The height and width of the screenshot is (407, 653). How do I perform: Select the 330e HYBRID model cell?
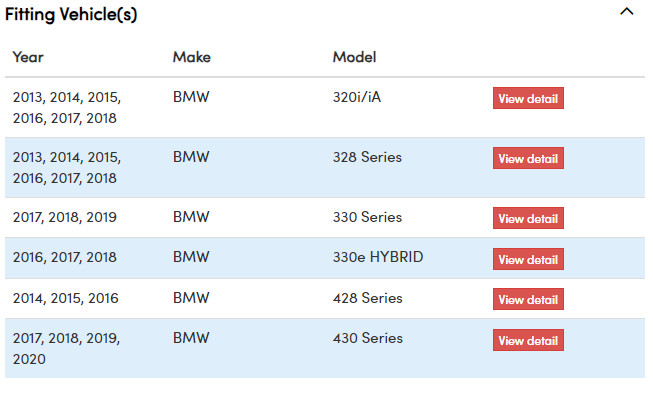(378, 257)
